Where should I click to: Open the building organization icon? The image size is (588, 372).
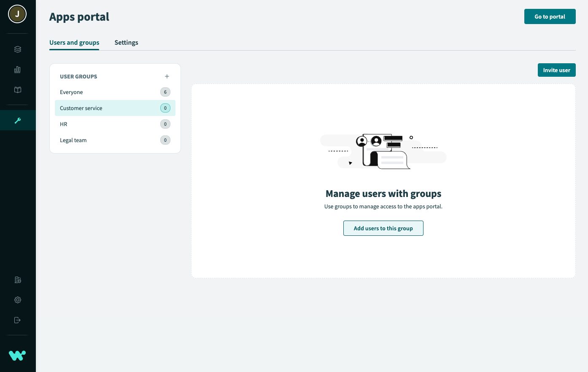click(18, 280)
